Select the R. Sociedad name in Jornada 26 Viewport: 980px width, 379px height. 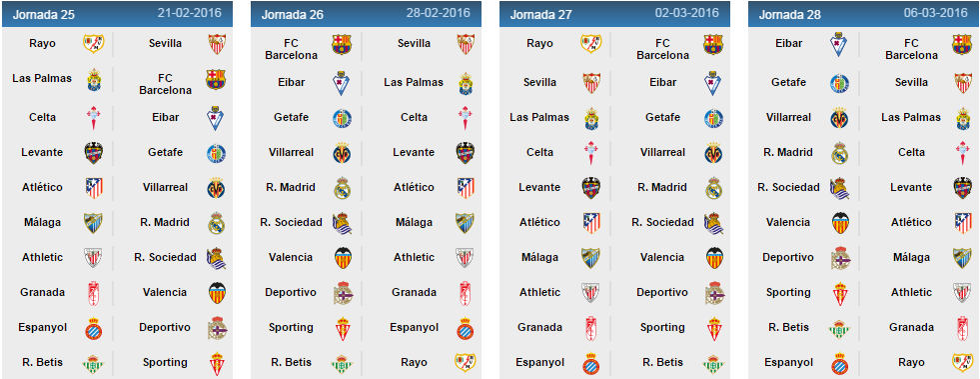click(292, 222)
